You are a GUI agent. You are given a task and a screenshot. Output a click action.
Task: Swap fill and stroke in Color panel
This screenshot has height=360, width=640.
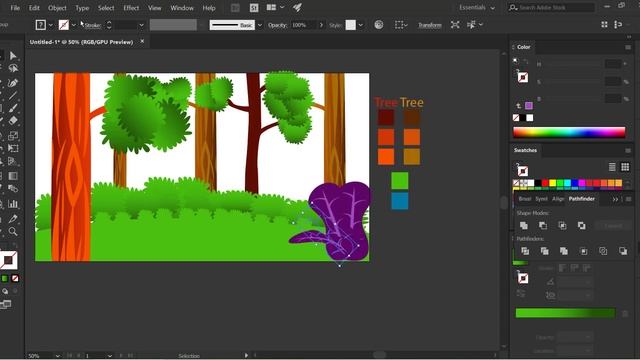coord(526,61)
